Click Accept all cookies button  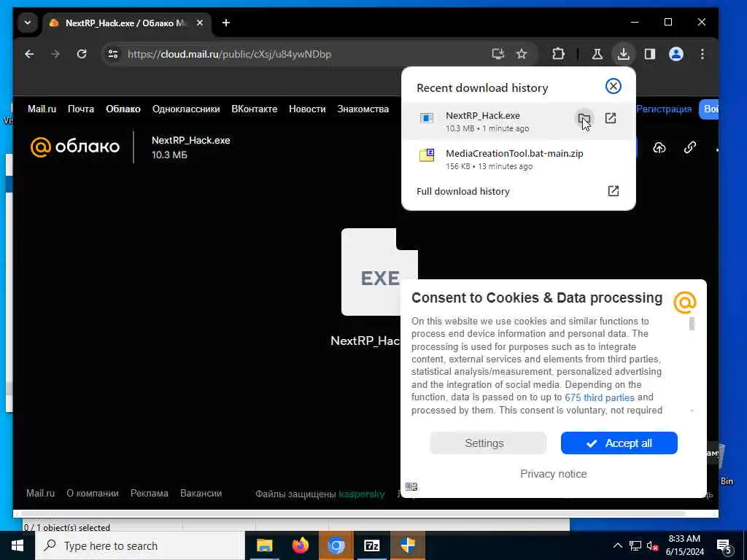point(619,443)
